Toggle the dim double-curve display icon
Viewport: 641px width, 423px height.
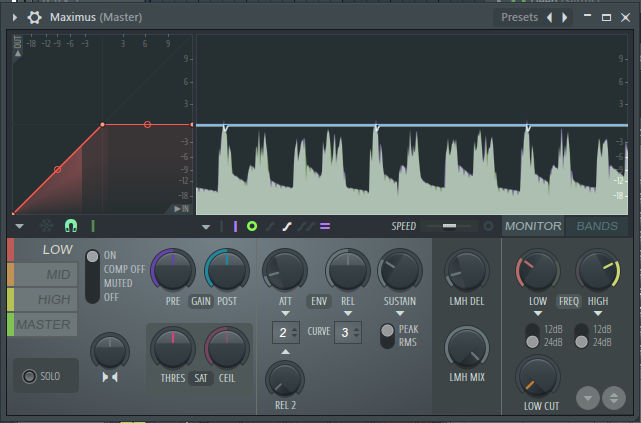click(x=305, y=226)
